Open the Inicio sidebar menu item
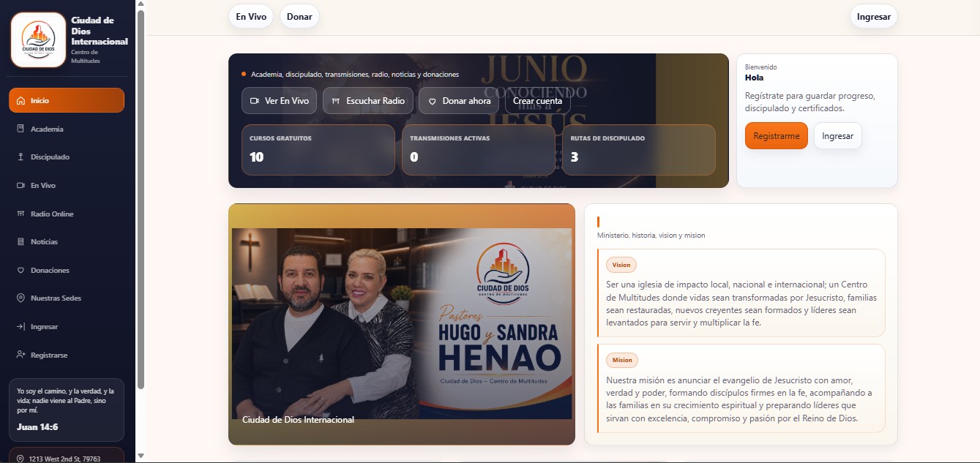The height and width of the screenshot is (463, 980). pos(67,100)
